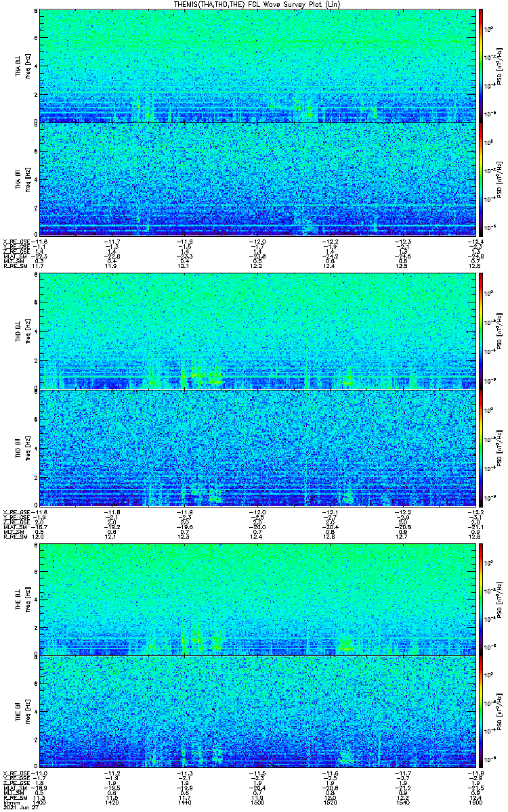The image size is (508, 812).
Task: Click the THE B∥ freq [Hz] axis label
Action: tap(27, 713)
